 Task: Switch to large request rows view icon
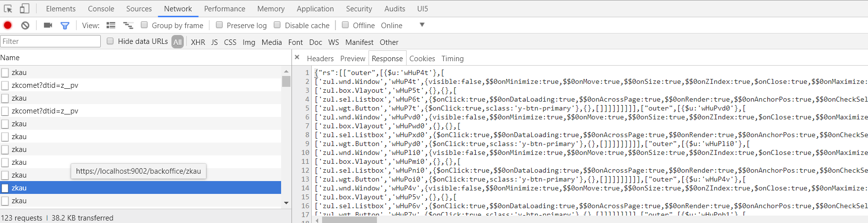point(111,25)
